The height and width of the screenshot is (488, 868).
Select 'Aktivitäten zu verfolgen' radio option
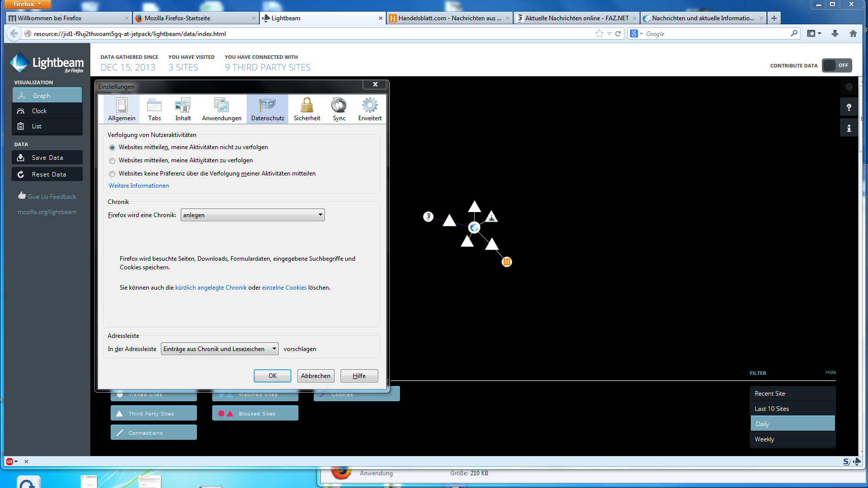(x=112, y=161)
